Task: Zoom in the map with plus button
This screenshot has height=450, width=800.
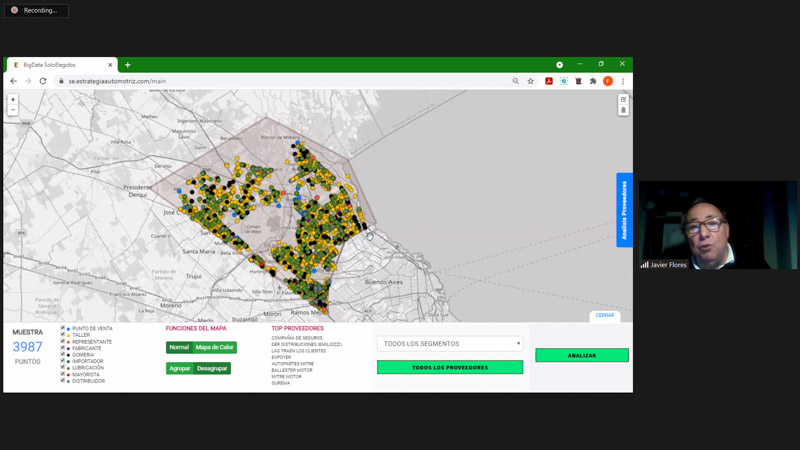Action: pyautogui.click(x=13, y=99)
